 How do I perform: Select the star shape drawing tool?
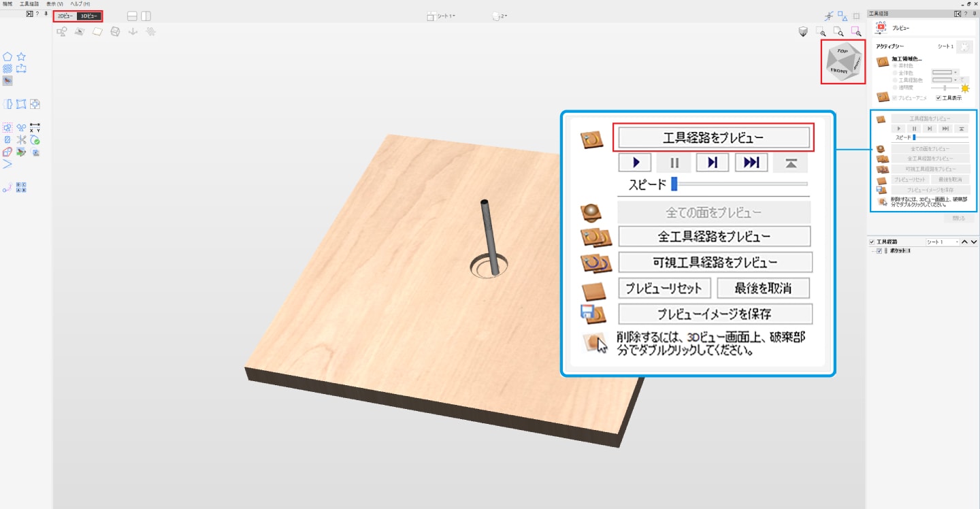pos(21,56)
